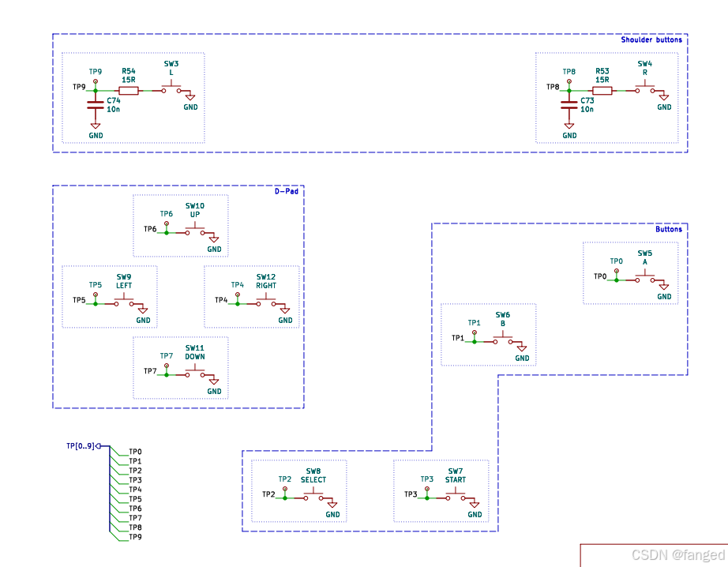Click the '15R' value of R54

[x=129, y=80]
